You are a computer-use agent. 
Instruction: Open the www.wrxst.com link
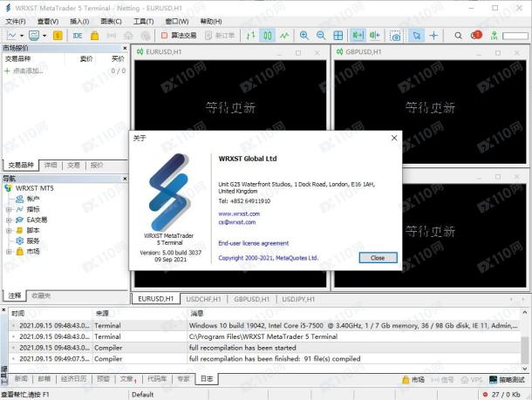click(239, 214)
